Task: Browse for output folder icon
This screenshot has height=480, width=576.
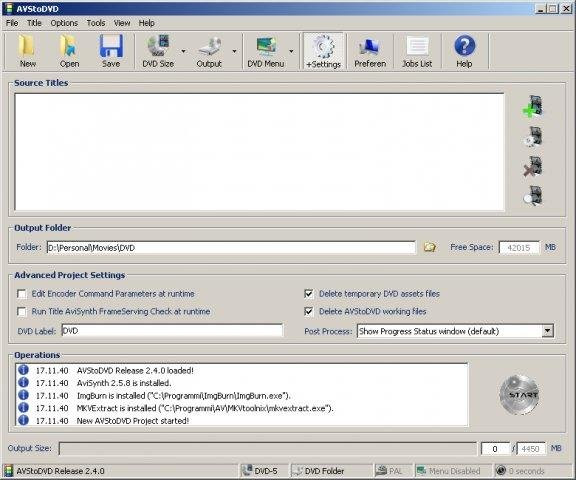Action: point(430,247)
